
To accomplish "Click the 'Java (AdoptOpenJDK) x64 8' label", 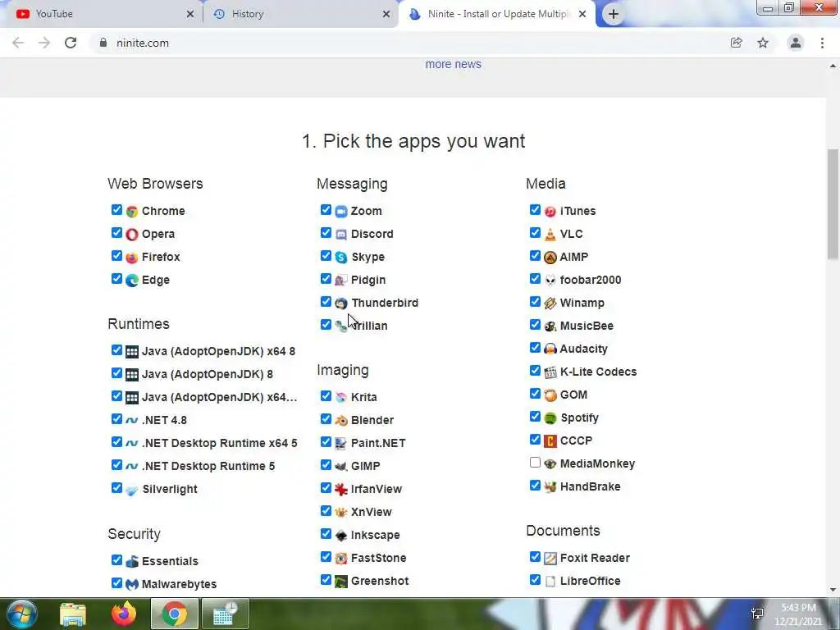I will coord(218,351).
